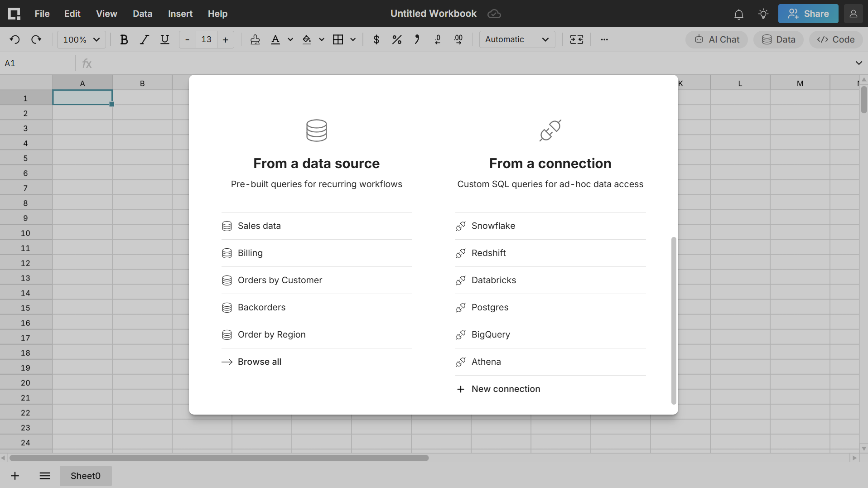Expand the fill color dropdown arrow
The image size is (868, 488).
click(x=322, y=39)
